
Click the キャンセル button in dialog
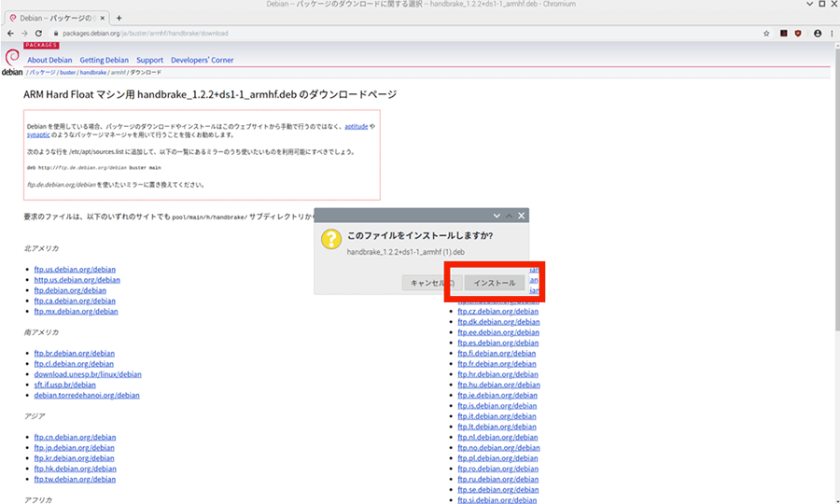(x=432, y=283)
